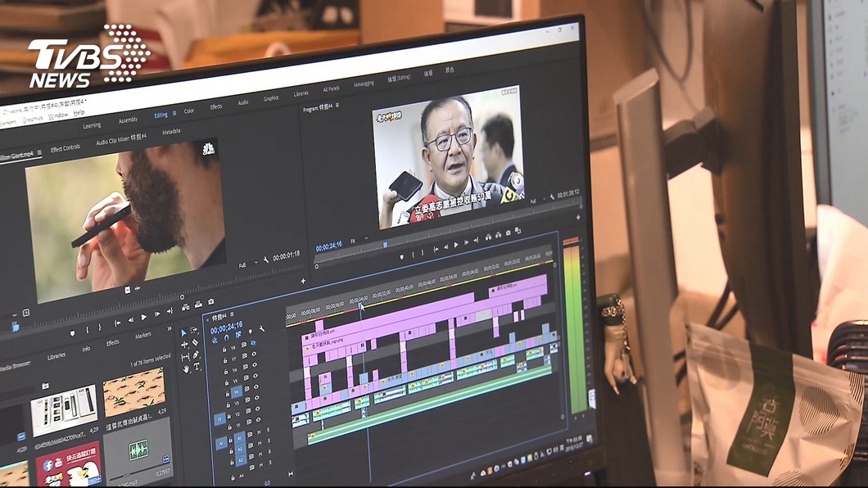Click Program Monitor scrub bar playhead
The height and width of the screenshot is (488, 868).
click(x=386, y=244)
